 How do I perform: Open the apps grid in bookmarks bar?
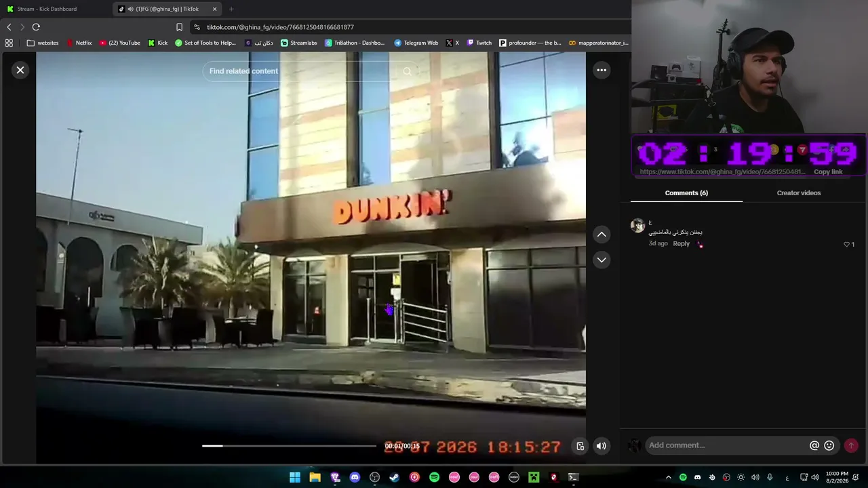point(9,43)
